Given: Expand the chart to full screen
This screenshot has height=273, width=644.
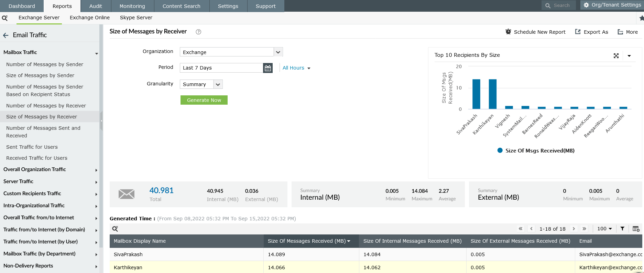Looking at the screenshot, I should point(616,56).
